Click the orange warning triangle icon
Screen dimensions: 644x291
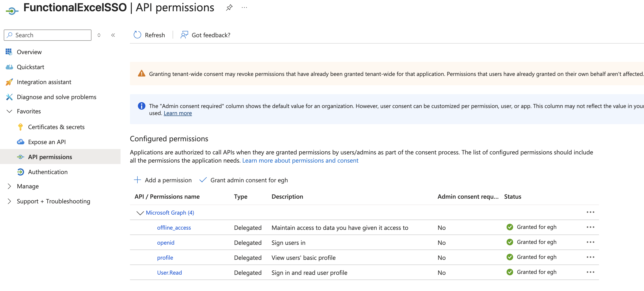click(x=141, y=73)
